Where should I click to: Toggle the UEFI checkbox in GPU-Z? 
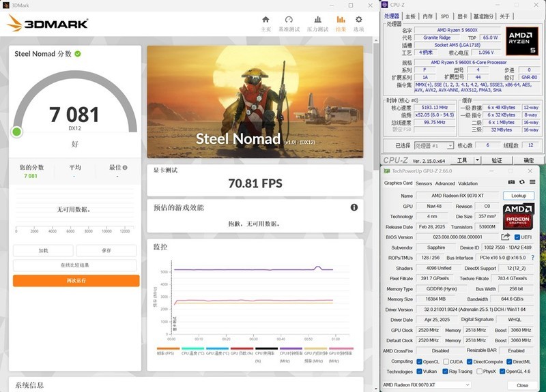coord(517,237)
